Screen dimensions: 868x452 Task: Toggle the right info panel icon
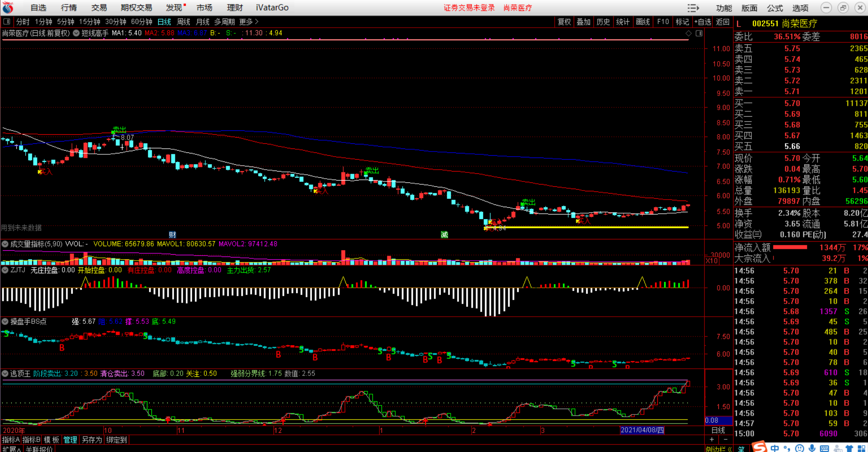pos(699,33)
